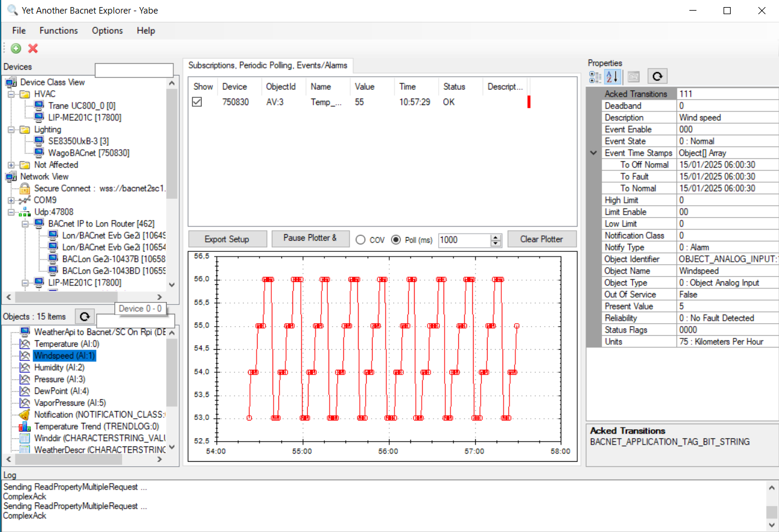Click the Clear Plotter button
The width and height of the screenshot is (779, 532).
pyautogui.click(x=541, y=239)
